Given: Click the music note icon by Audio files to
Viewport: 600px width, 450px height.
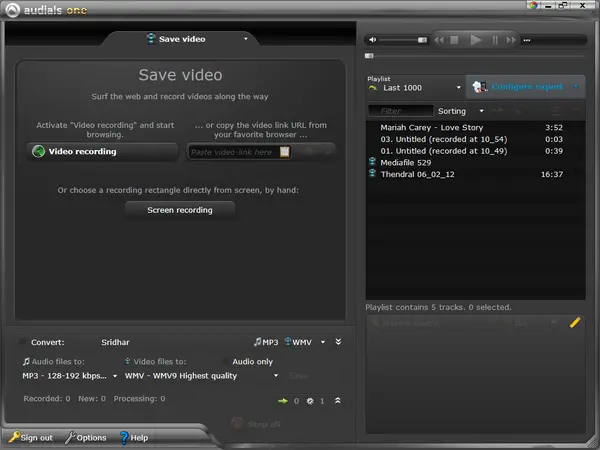Looking at the screenshot, I should pyautogui.click(x=26, y=361).
